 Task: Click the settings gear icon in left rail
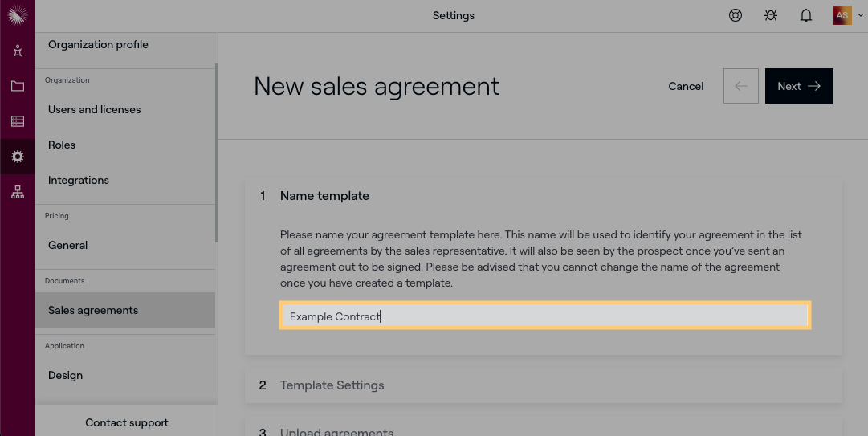click(x=17, y=157)
